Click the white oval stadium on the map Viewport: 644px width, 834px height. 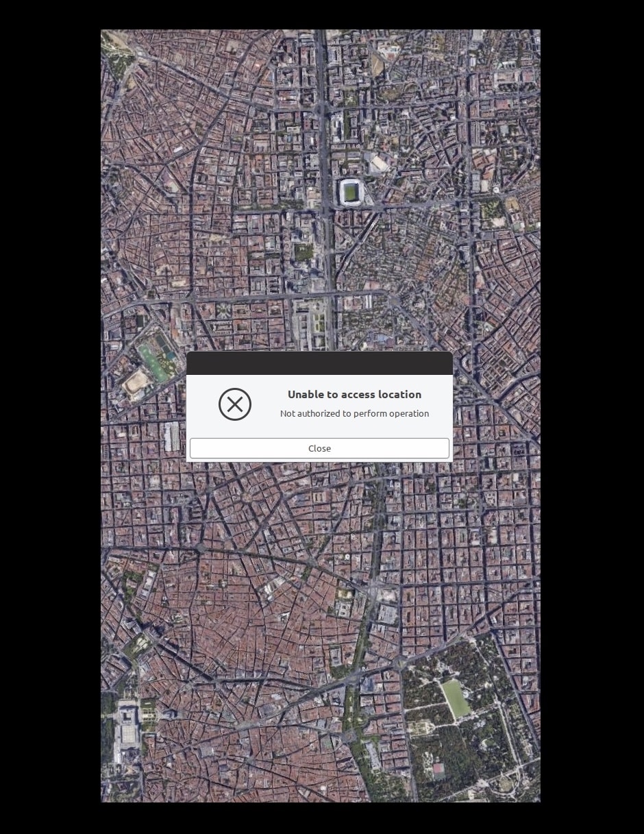[350, 192]
